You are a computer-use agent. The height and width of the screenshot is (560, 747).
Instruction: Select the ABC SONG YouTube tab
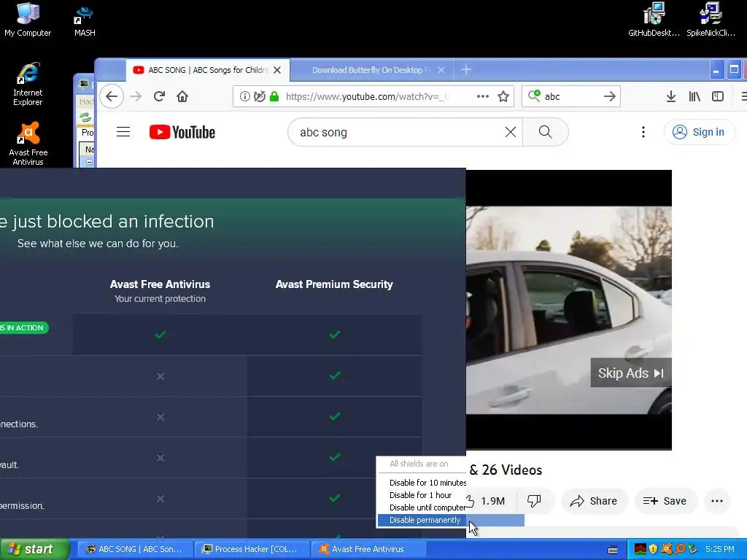pyautogui.click(x=208, y=70)
